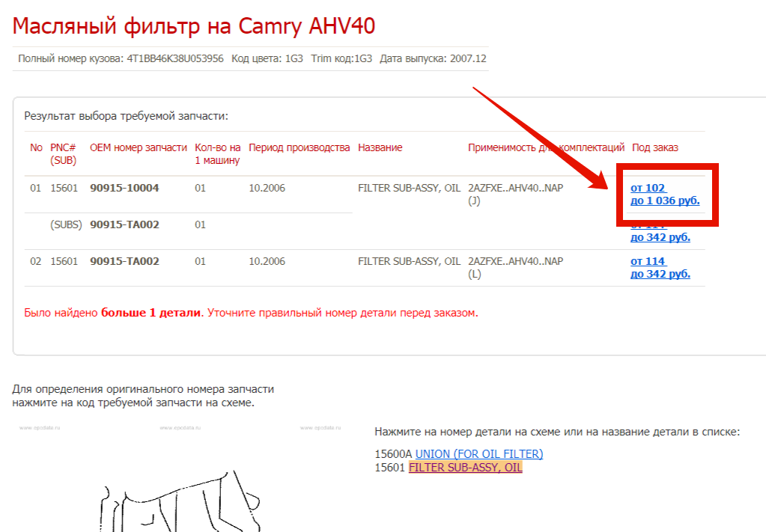Open row 02 price link от 114 до 342 руб.
Screen dimensions: 766x532
click(660, 268)
